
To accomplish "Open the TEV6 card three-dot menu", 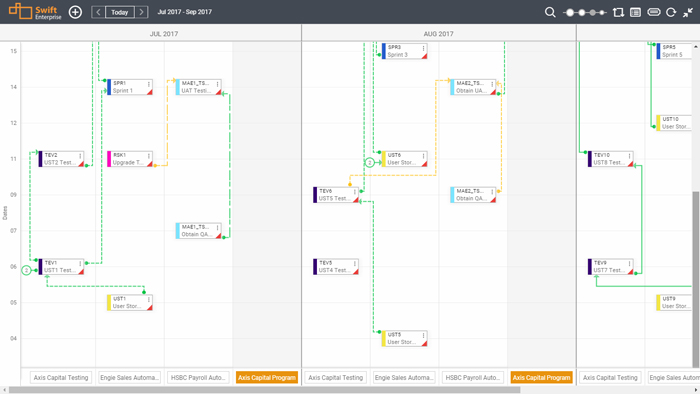I will coord(355,192).
